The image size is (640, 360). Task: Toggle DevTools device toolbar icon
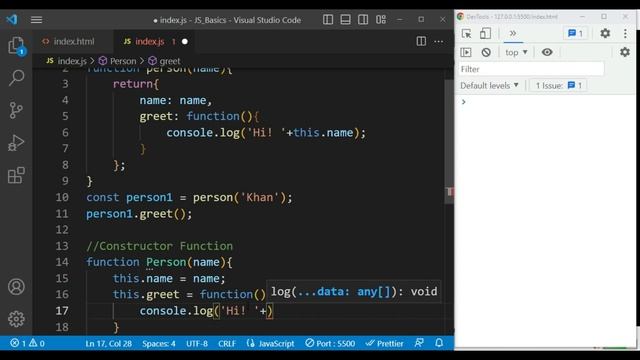coord(485,33)
